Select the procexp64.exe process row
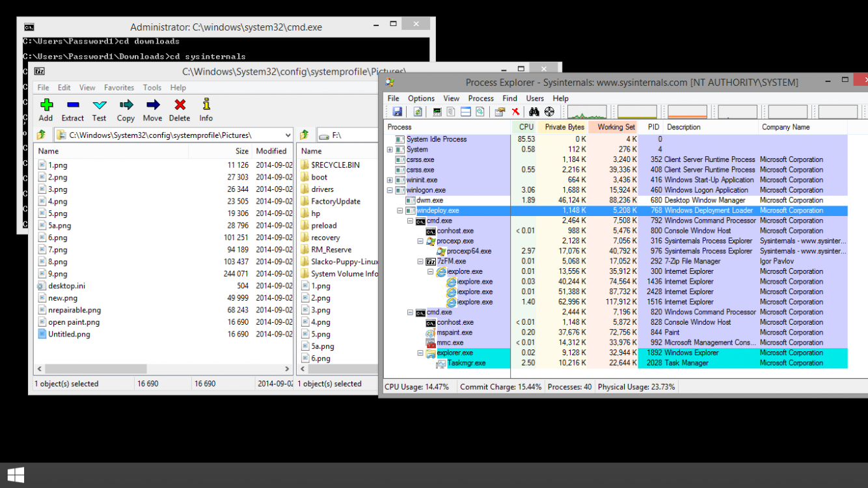 click(x=616, y=251)
